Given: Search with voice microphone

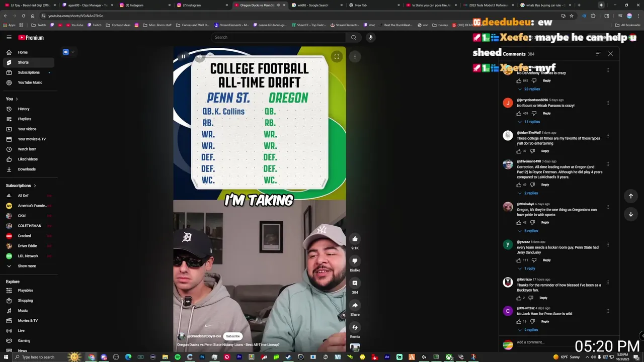Looking at the screenshot, I should tap(370, 37).
